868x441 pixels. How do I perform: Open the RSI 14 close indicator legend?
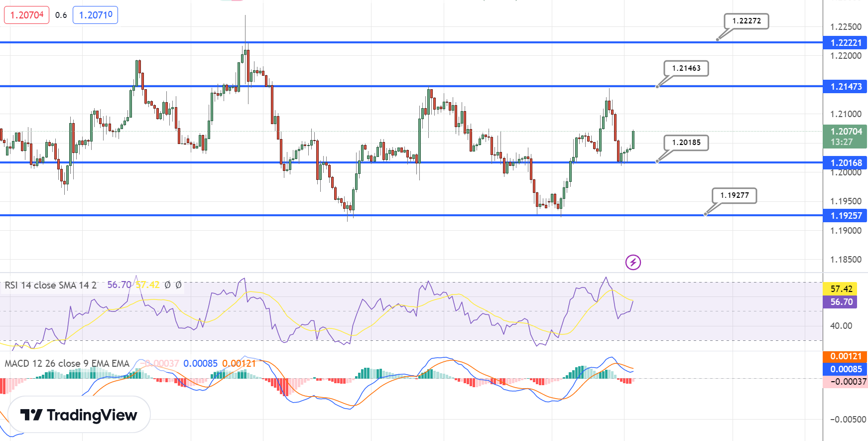50,285
